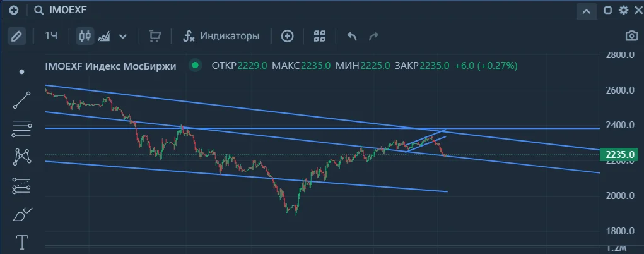Toggle the pencil drawing mode
The width and height of the screenshot is (644, 254).
coord(16,36)
